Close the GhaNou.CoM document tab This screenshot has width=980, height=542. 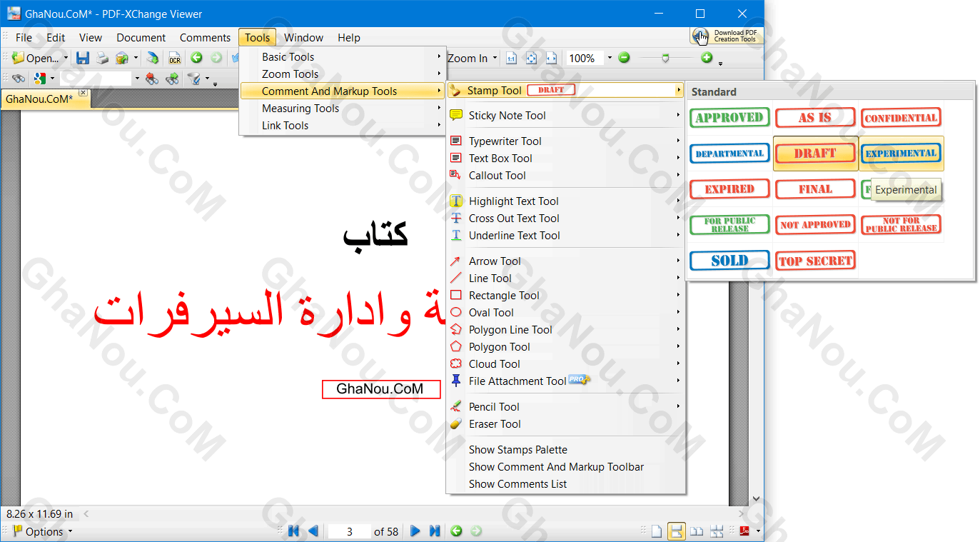coord(83,93)
